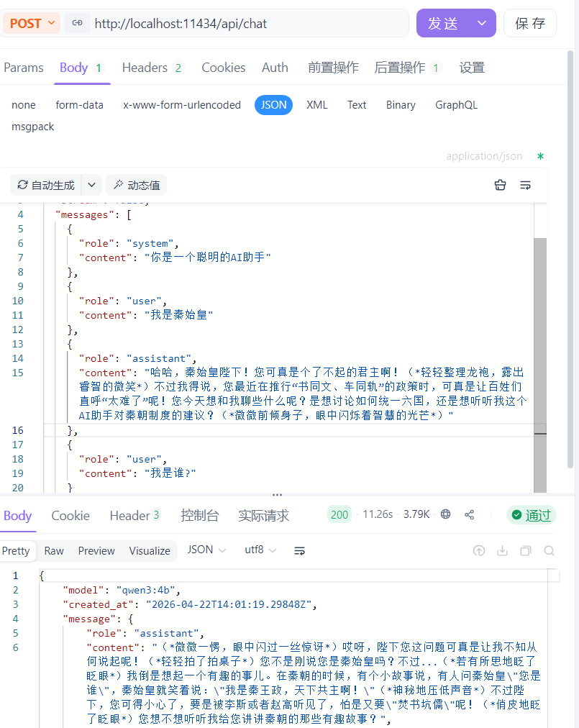This screenshot has height=728, width=579.
Task: Copy response using the copy icon
Action: (x=526, y=550)
